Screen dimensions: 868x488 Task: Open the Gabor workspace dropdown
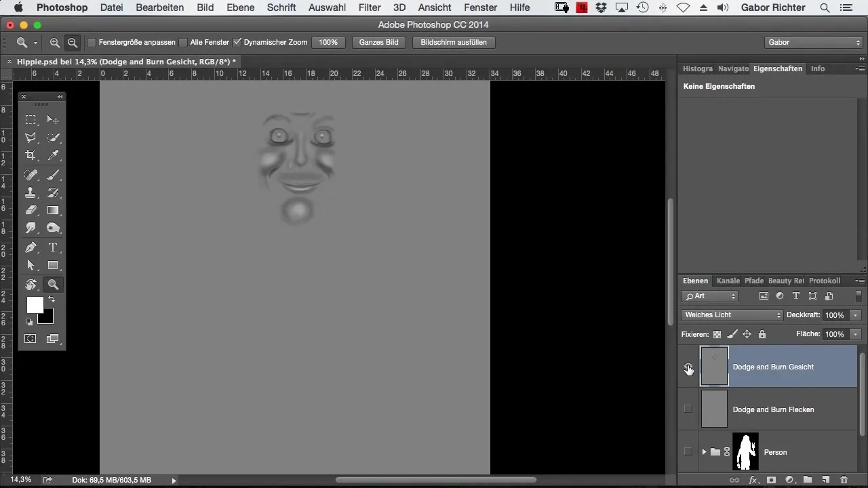(812, 42)
